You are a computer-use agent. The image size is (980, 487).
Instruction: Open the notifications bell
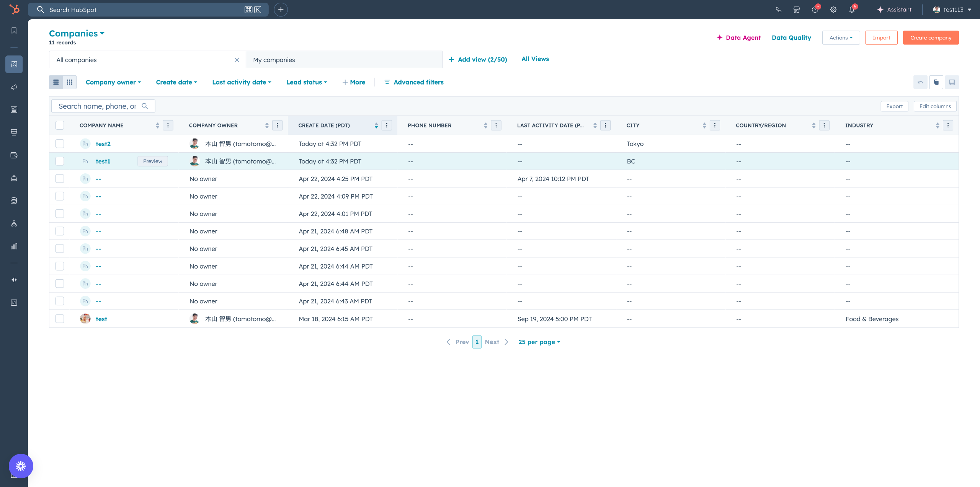click(852, 10)
